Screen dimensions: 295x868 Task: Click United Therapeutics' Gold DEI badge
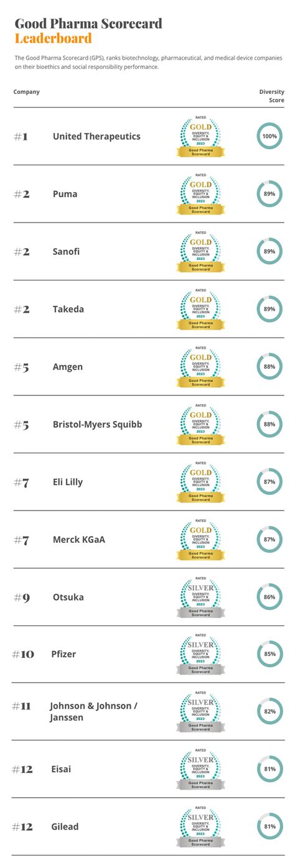pyautogui.click(x=200, y=136)
